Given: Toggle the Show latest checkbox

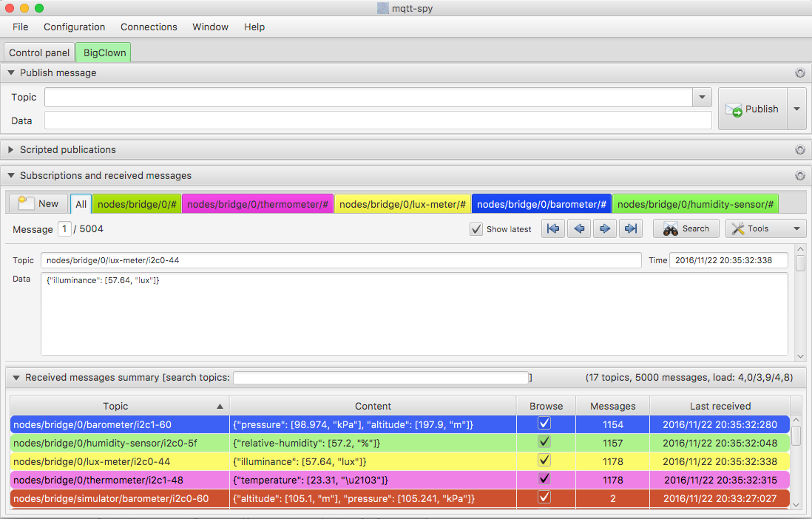Looking at the screenshot, I should tap(476, 229).
